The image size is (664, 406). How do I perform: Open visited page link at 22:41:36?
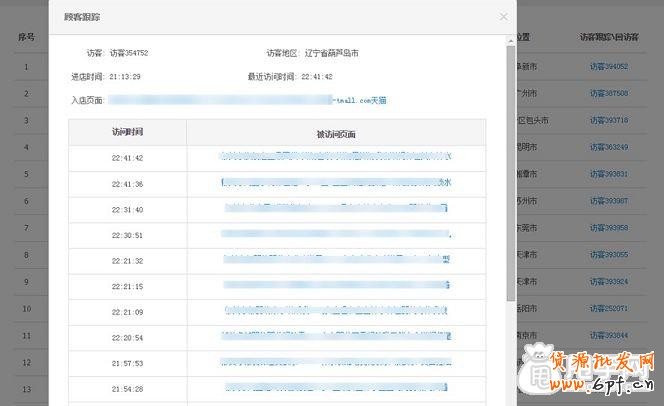pyautogui.click(x=336, y=183)
